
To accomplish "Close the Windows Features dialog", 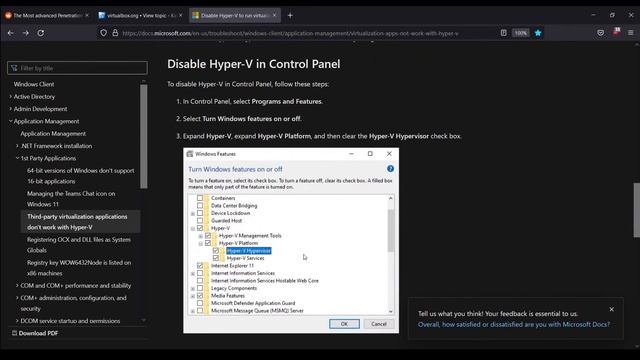I will pyautogui.click(x=389, y=154).
